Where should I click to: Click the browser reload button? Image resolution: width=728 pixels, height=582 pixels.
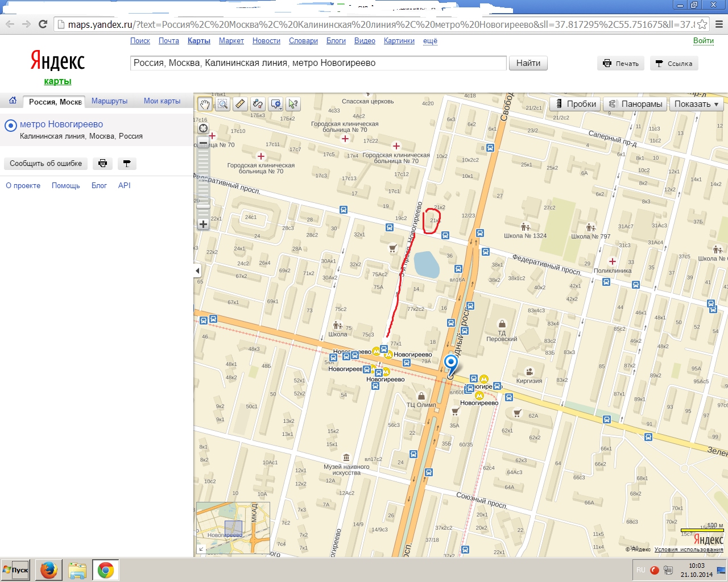point(43,24)
